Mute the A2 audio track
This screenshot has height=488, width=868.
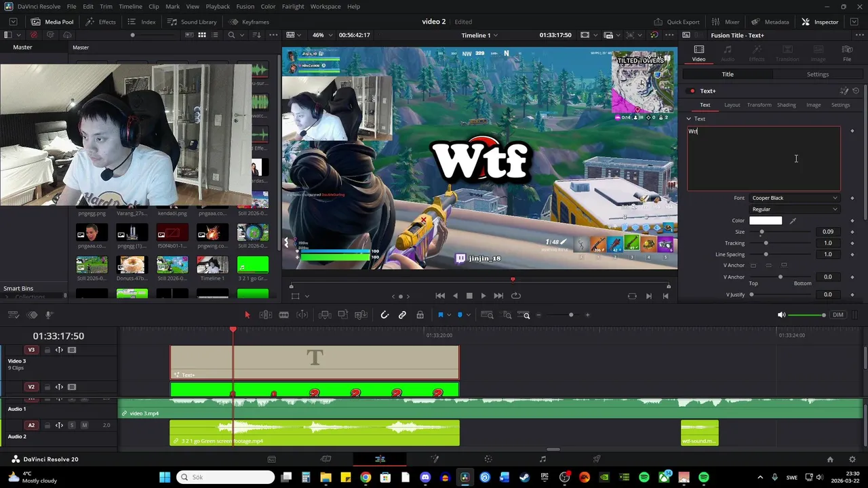coord(84,425)
